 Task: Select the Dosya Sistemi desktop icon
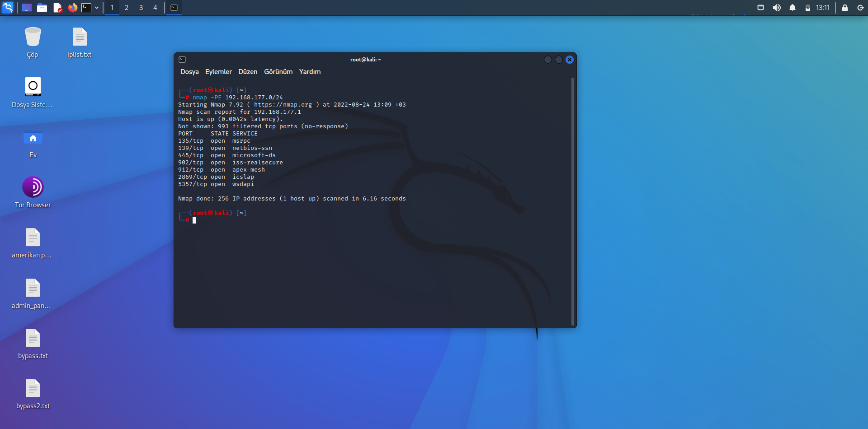[x=33, y=93]
